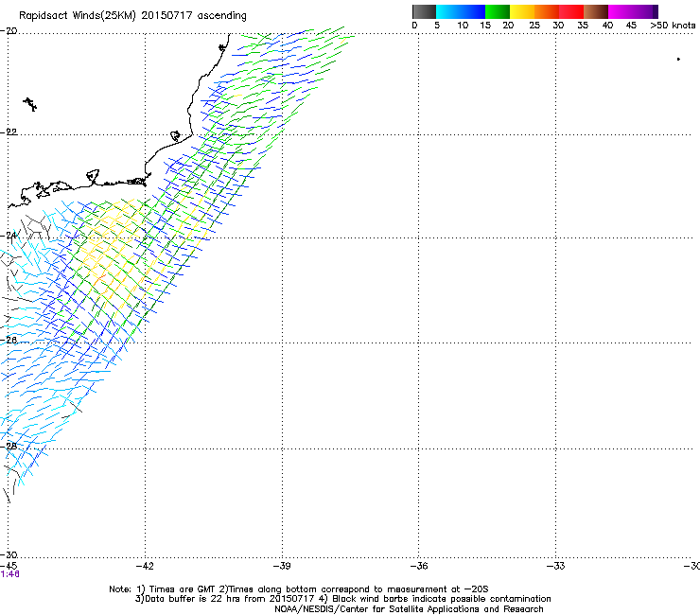Viewport: 700px width, 615px height.
Task: Click the longitude label '-33'
Action: [x=556, y=566]
